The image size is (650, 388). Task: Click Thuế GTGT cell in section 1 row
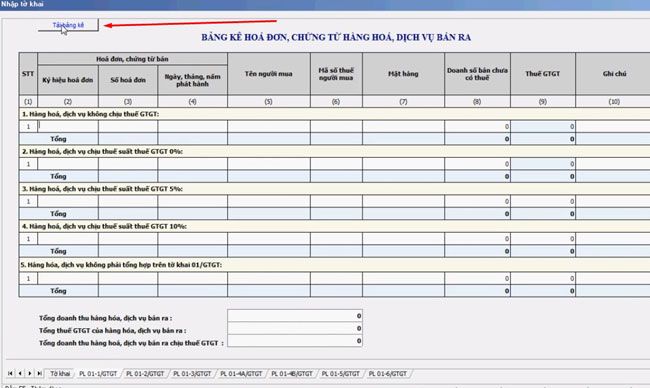[x=543, y=126]
